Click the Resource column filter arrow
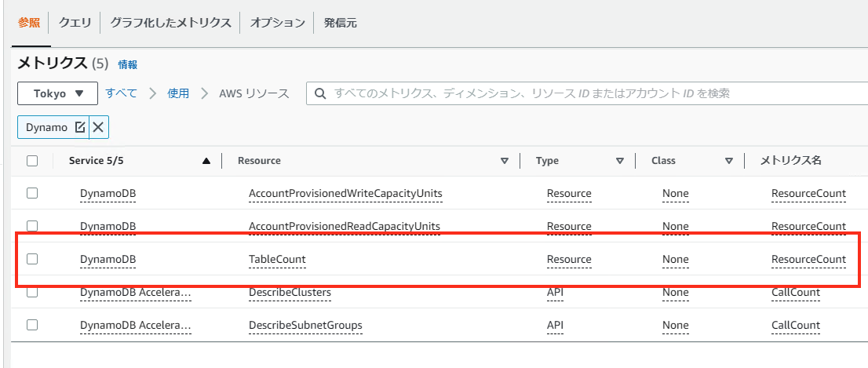Viewport: 868px width, 368px height. click(x=505, y=161)
